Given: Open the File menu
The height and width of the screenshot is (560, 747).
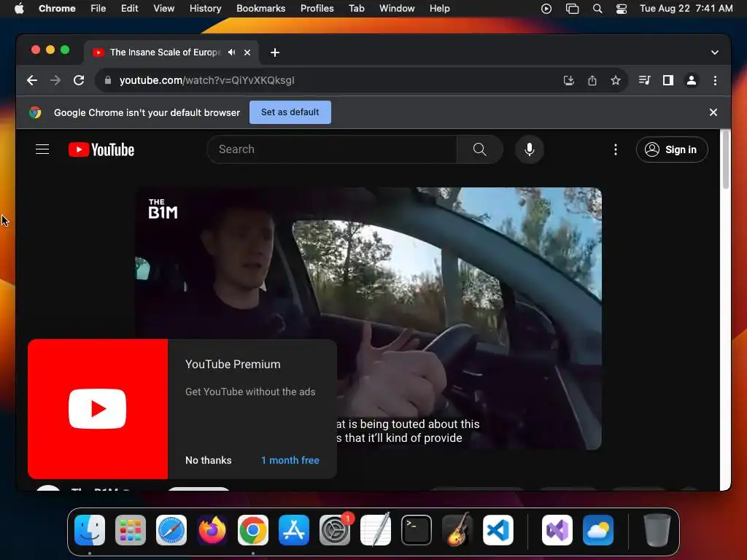Looking at the screenshot, I should [x=98, y=9].
